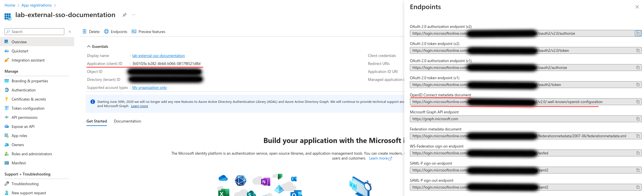Click Learn more in the ADAL notice
The image size is (644, 196).
(139, 106)
